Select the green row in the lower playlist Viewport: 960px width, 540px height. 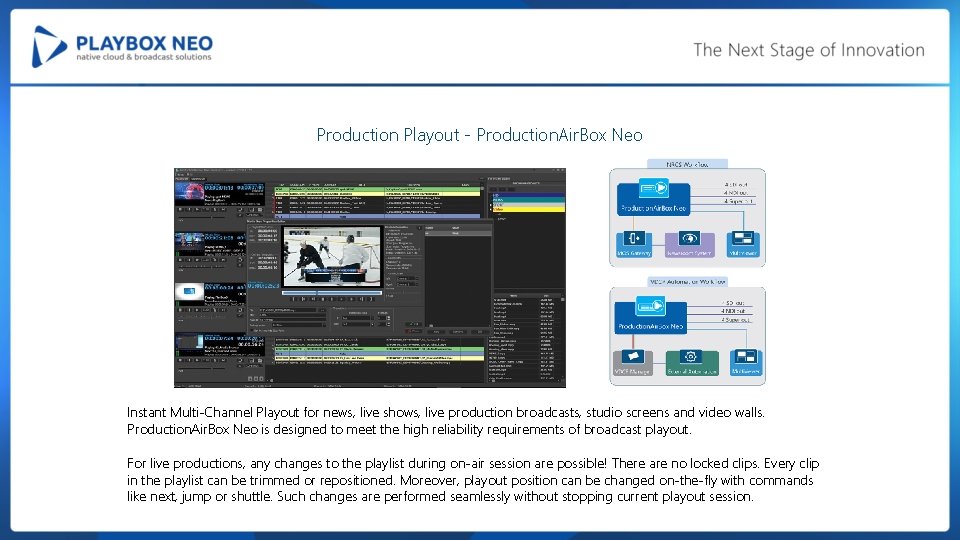(379, 349)
